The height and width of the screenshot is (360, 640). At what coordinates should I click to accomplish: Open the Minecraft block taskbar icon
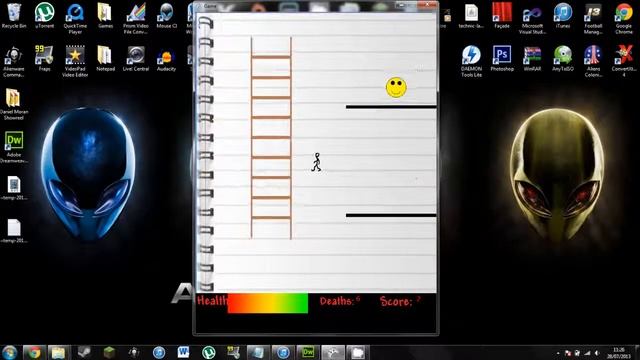coord(109,352)
